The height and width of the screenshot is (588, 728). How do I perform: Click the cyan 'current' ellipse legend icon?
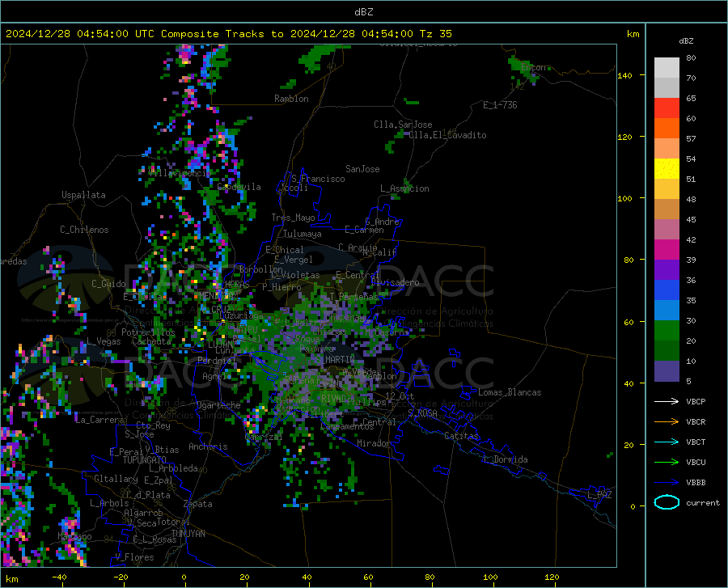(x=667, y=502)
